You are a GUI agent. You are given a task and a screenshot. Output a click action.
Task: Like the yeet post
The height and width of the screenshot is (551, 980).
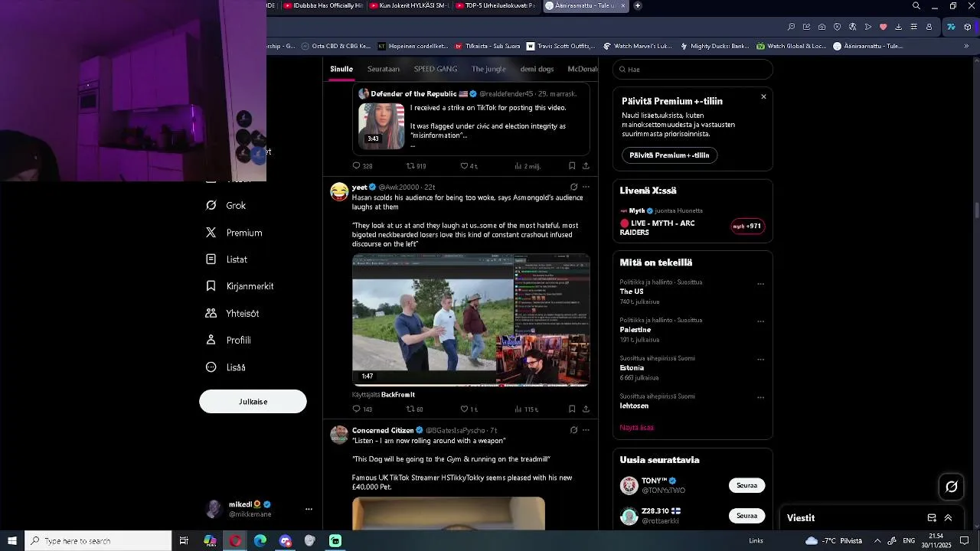tap(469, 409)
